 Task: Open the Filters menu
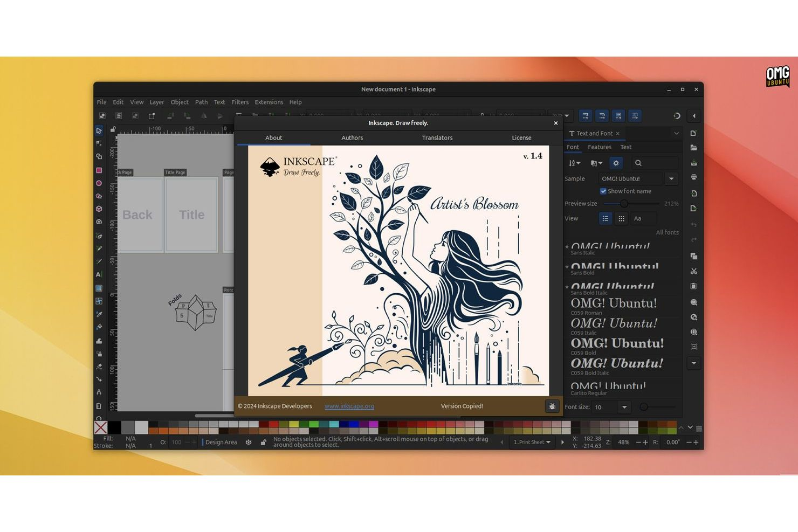(240, 102)
